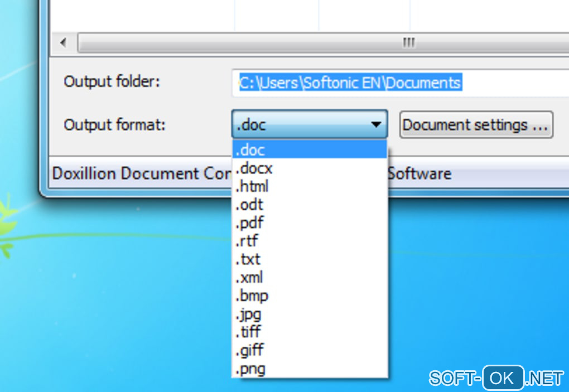The image size is (569, 392).
Task: Choose .png at the list bottom
Action: click(x=310, y=368)
